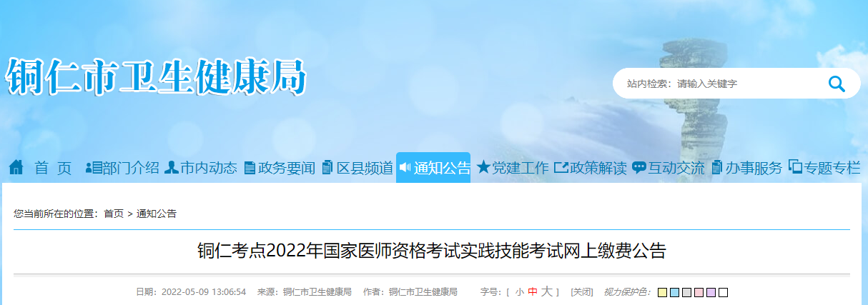Image resolution: width=868 pixels, height=305 pixels.
Task: Click the star icon beside 党建工作
Action: tap(483, 168)
